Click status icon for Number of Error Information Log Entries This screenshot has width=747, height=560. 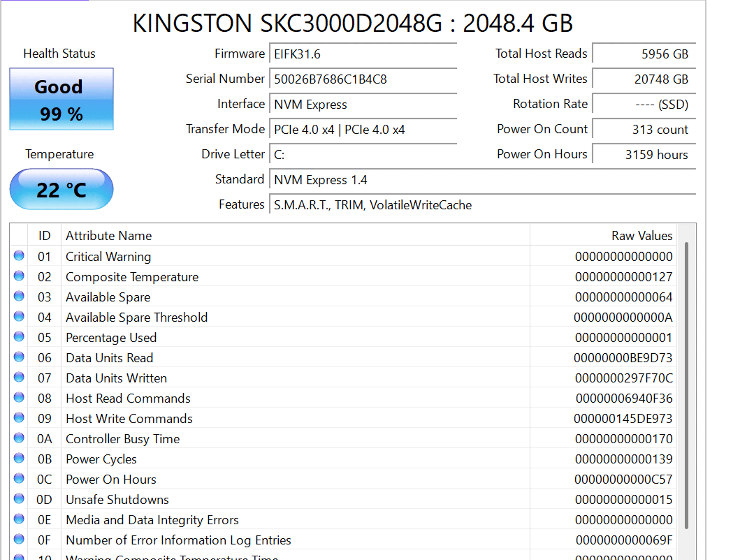click(x=19, y=539)
